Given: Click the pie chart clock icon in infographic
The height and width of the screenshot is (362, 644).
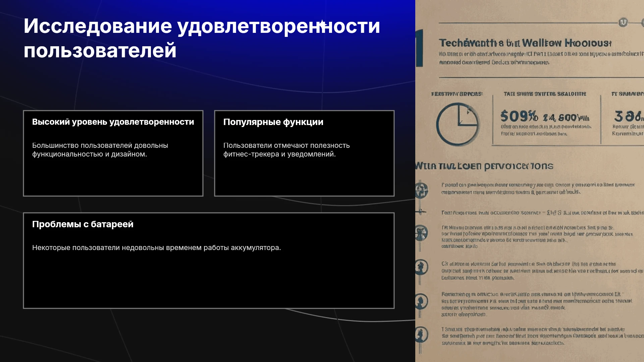Looking at the screenshot, I should (458, 124).
